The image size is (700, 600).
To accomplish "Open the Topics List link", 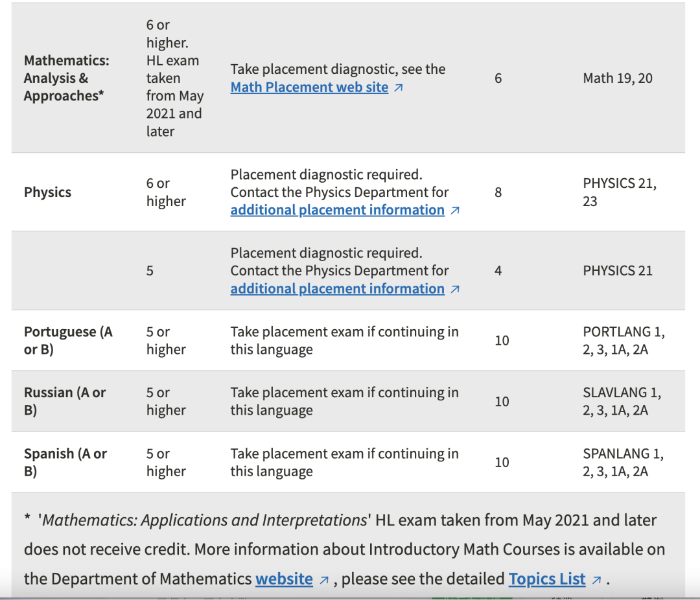I will tap(547, 579).
